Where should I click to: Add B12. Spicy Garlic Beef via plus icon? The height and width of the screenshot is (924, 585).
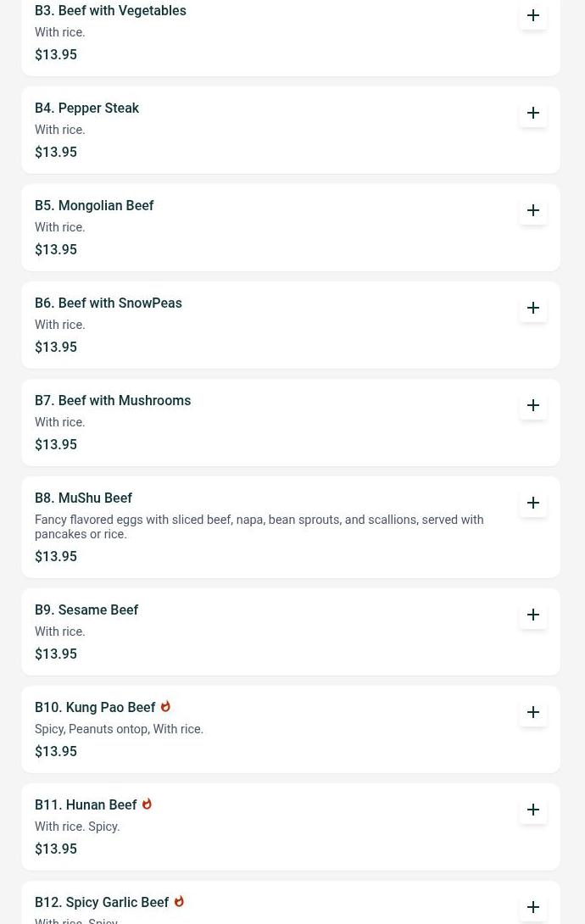point(533,907)
